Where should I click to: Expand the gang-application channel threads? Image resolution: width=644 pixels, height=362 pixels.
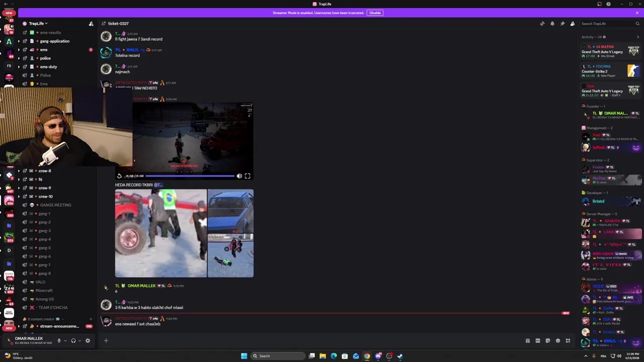point(19,41)
